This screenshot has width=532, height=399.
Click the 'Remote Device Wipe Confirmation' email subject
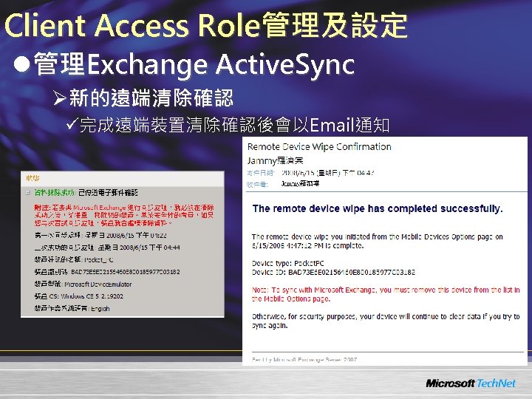pos(319,146)
